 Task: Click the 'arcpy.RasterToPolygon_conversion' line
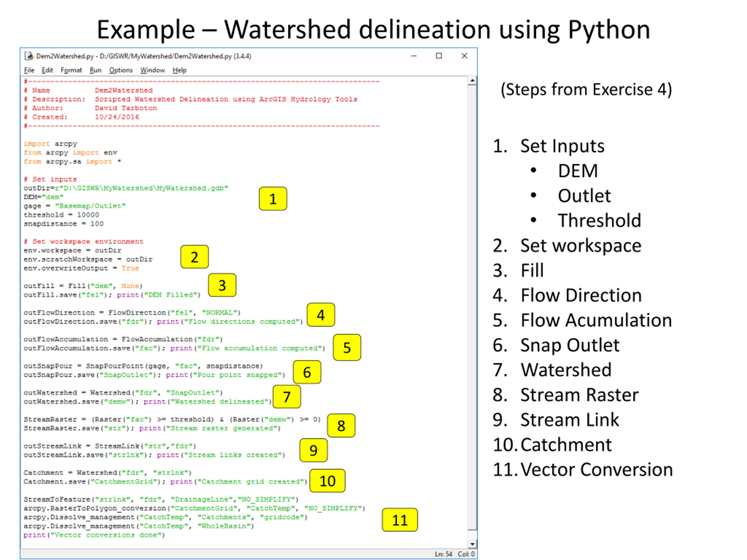click(195, 508)
